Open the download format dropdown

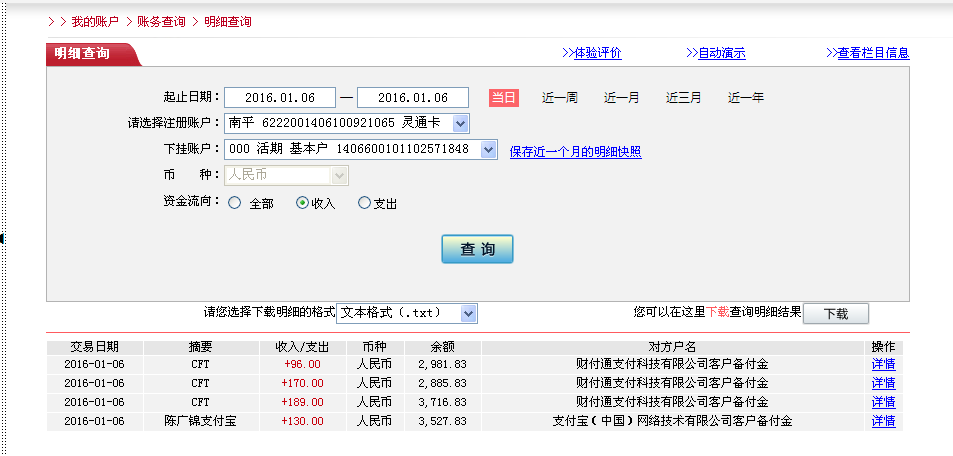click(469, 313)
